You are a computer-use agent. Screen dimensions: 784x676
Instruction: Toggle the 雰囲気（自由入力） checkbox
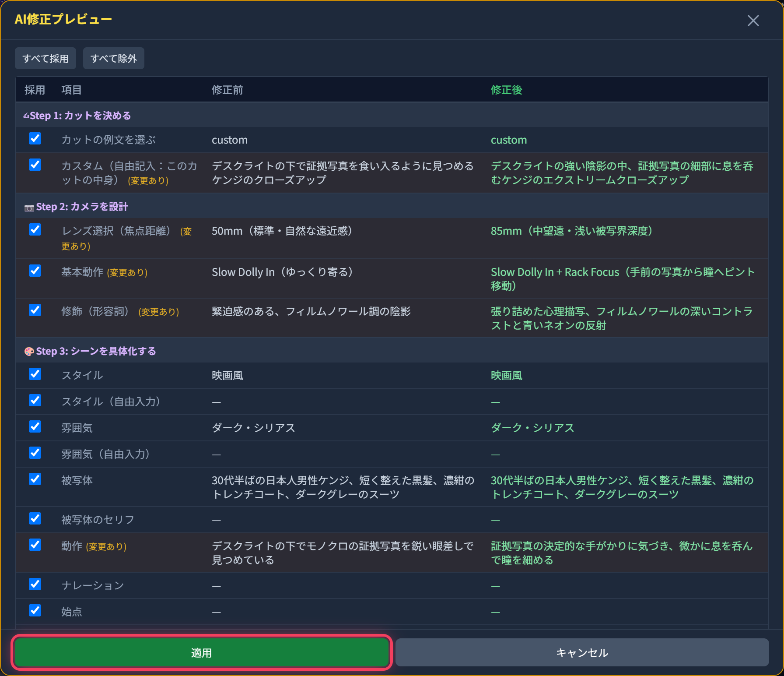point(35,453)
